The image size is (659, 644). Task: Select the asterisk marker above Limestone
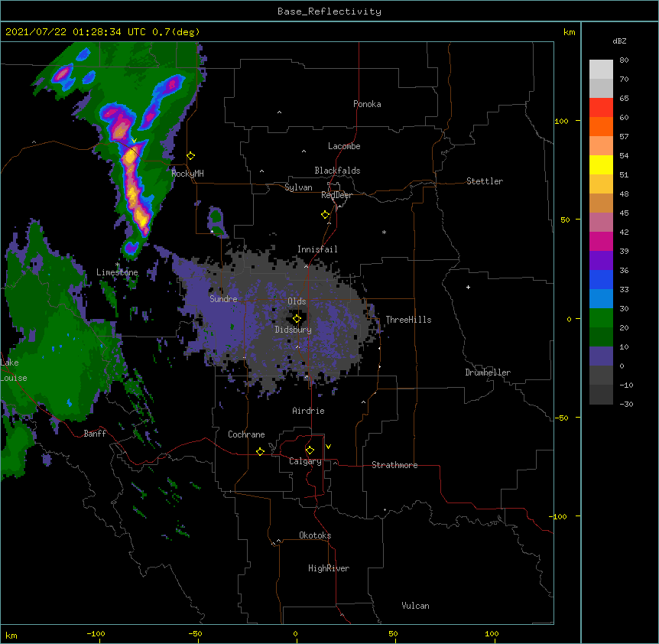tap(118, 265)
